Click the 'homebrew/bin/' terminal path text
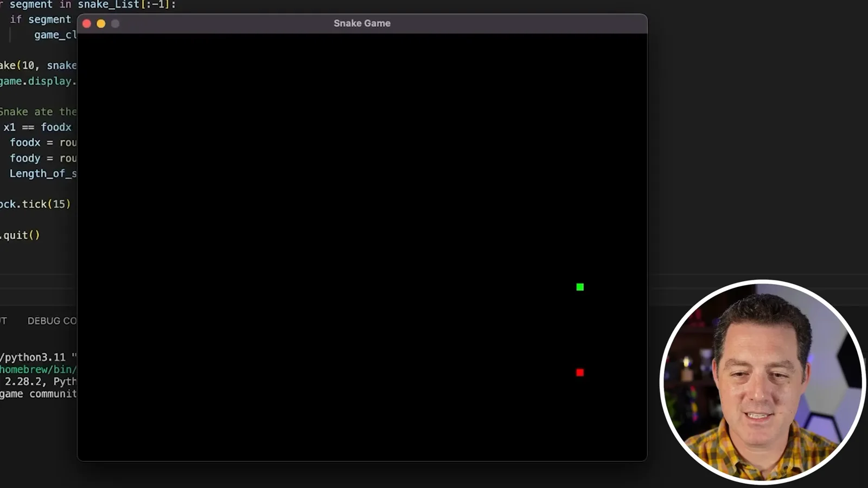868x488 pixels. (39, 369)
